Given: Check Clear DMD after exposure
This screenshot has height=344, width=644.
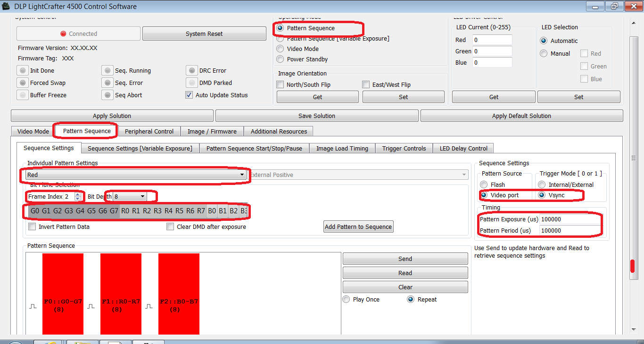Looking at the screenshot, I should [x=170, y=227].
